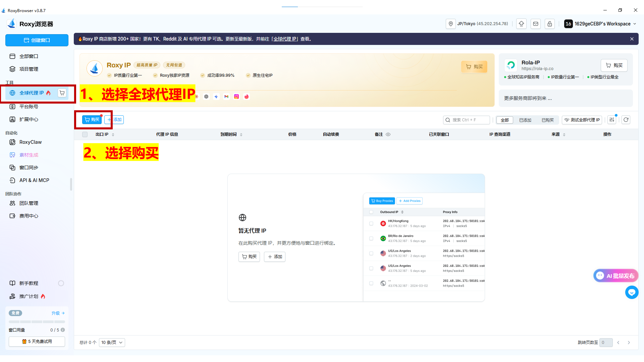Click 添加 button in empty state panel

click(275, 257)
